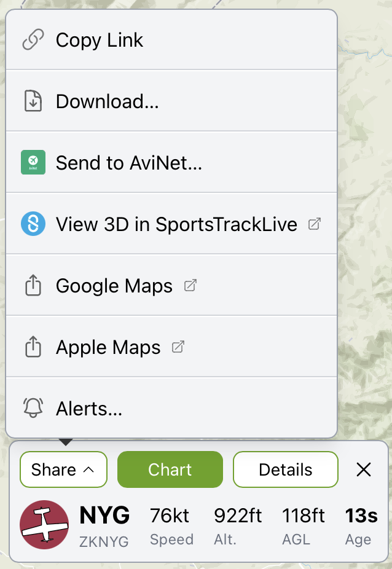The image size is (392, 569).
Task: Click the bell icon for Alerts
Action: point(33,409)
